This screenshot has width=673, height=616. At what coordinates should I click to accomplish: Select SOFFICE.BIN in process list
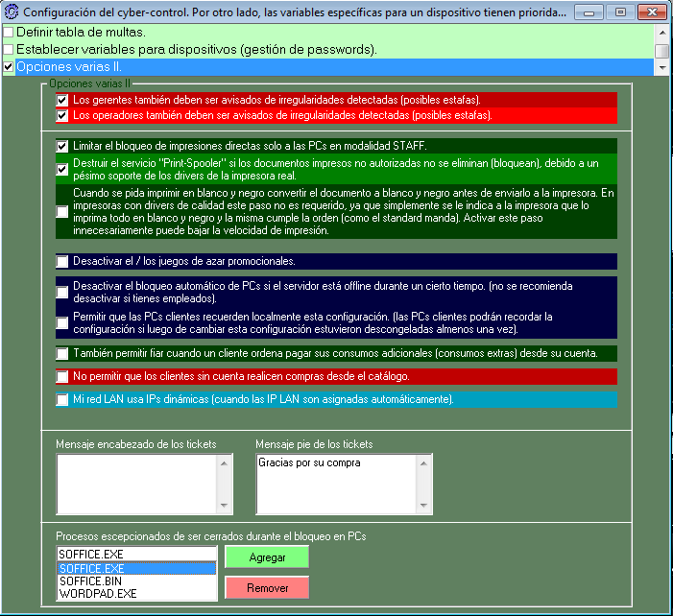[136, 581]
